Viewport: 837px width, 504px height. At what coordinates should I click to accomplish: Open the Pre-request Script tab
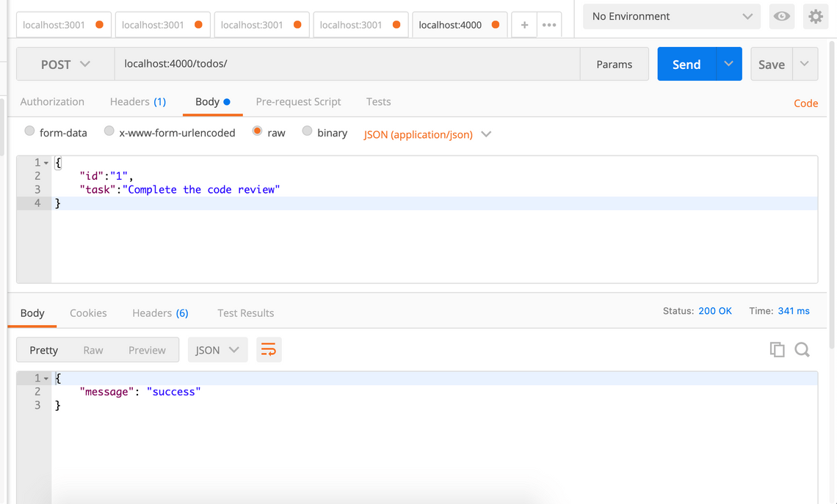click(x=298, y=102)
